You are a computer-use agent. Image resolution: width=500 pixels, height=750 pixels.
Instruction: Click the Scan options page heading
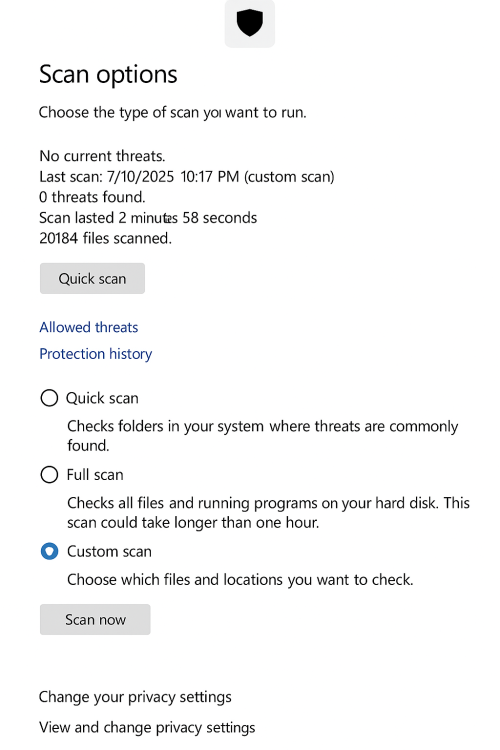coord(108,75)
